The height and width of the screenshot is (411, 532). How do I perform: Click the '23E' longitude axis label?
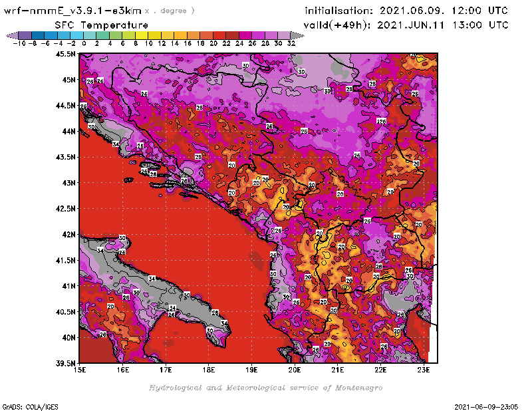pyautogui.click(x=424, y=370)
